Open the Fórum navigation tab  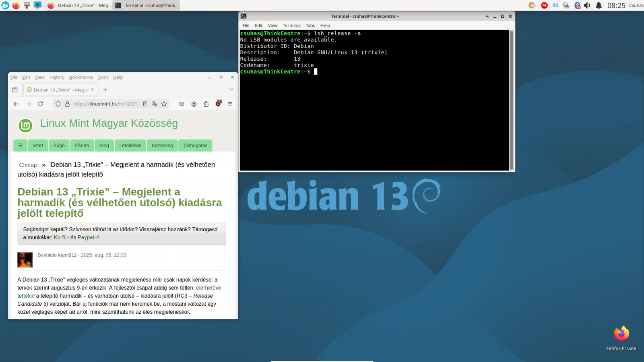[82, 146]
